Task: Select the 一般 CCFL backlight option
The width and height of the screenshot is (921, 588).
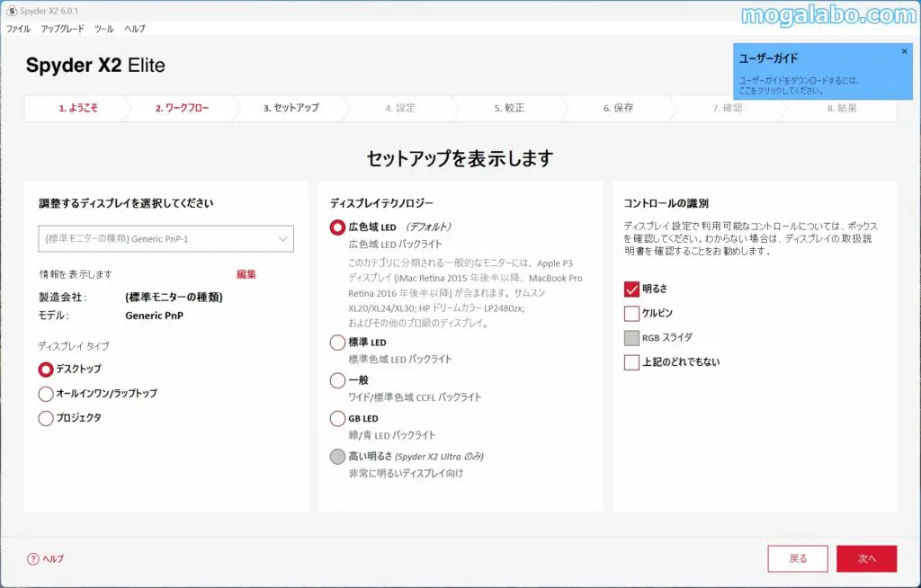Action: [337, 380]
